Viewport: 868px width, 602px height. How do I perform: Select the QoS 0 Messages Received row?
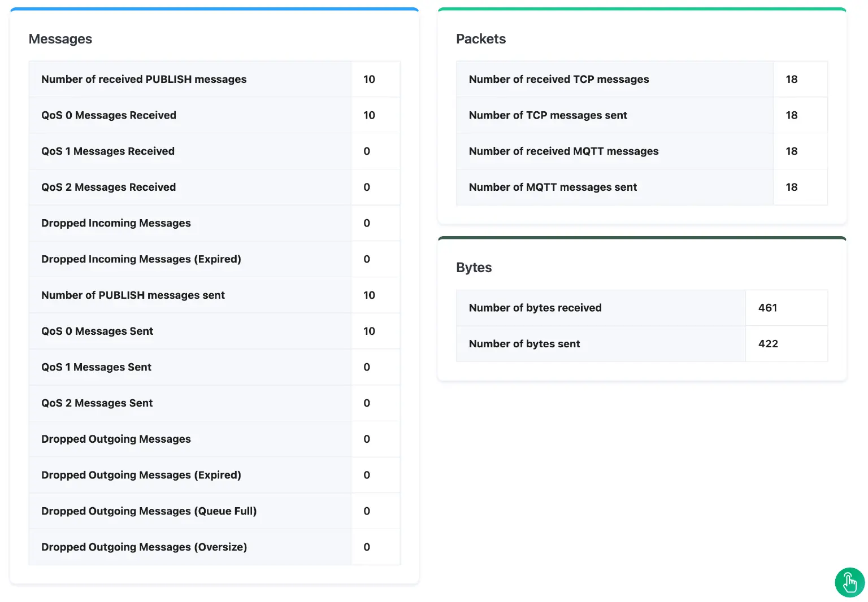point(189,115)
